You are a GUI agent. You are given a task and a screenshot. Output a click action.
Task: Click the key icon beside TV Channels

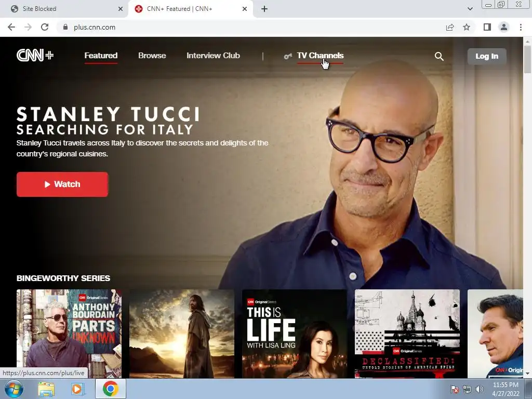[x=288, y=56]
